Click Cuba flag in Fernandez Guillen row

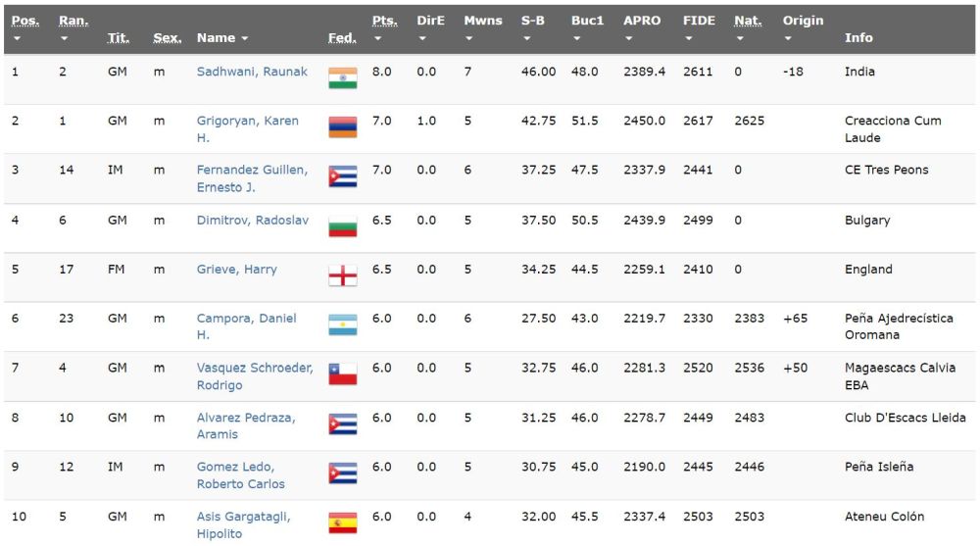pyautogui.click(x=343, y=176)
